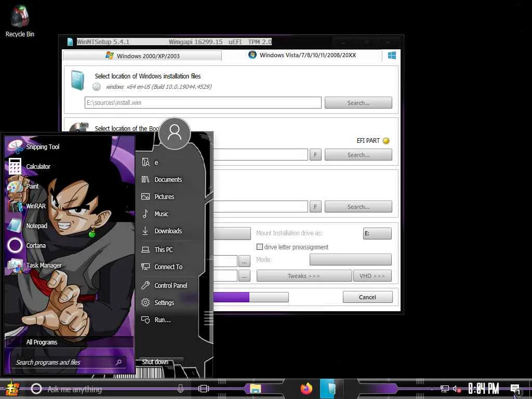Start Cortana from the start menu
This screenshot has width=532, height=399.
pyautogui.click(x=27, y=245)
